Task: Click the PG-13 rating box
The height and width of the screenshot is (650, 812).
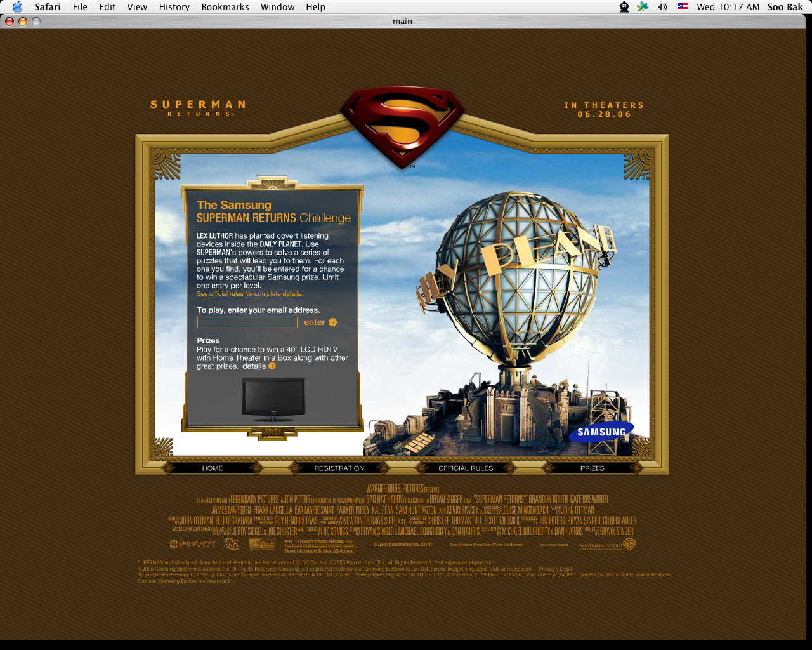Action: (319, 546)
